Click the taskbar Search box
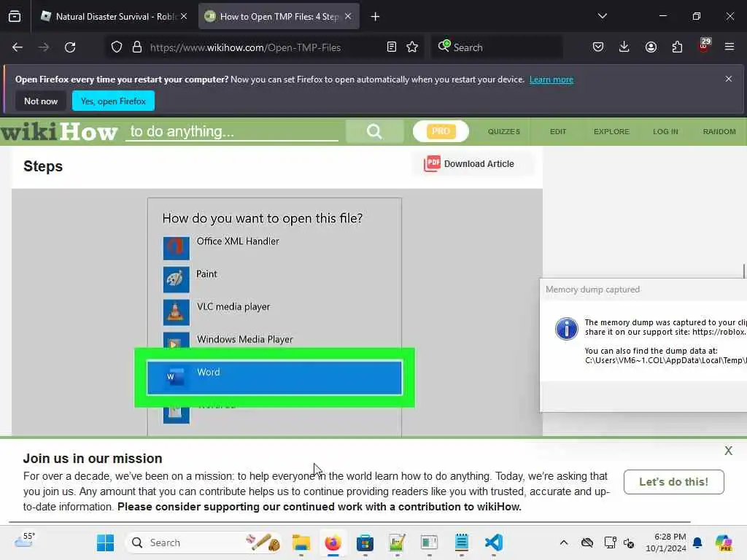The image size is (747, 560). (x=204, y=542)
